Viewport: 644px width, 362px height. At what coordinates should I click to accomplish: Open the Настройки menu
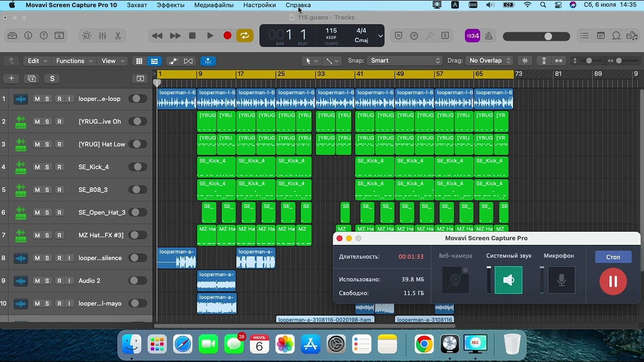click(x=260, y=5)
